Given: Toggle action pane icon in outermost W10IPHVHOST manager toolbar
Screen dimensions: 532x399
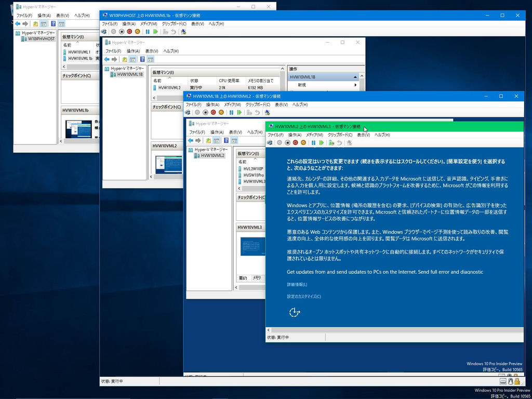Looking at the screenshot, I should (61, 24).
